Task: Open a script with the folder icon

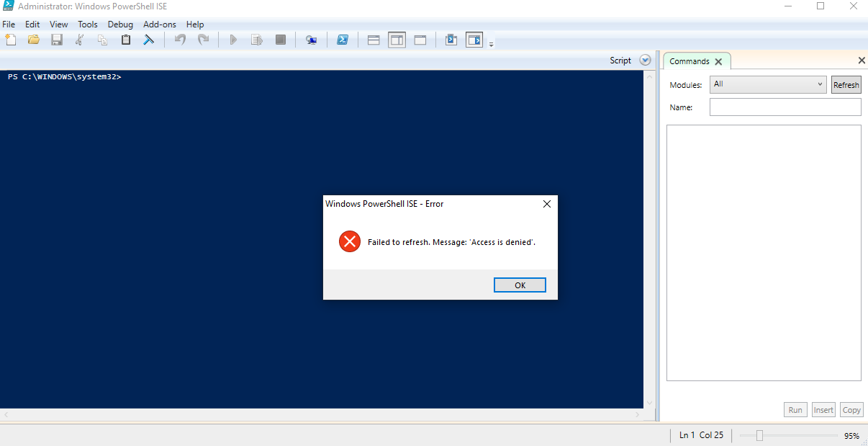Action: pos(33,40)
